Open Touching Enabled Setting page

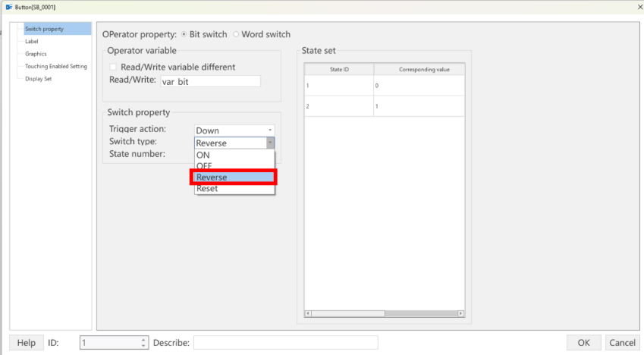[56, 66]
